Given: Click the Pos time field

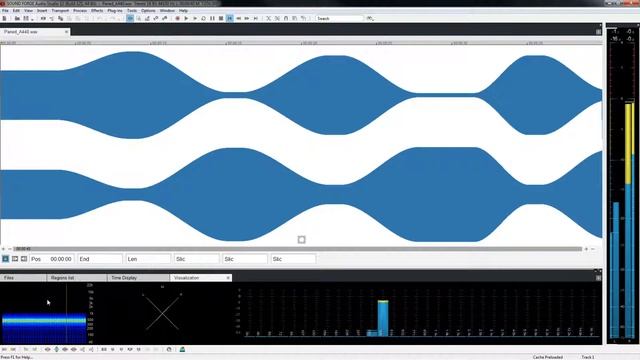Looking at the screenshot, I should (52, 259).
